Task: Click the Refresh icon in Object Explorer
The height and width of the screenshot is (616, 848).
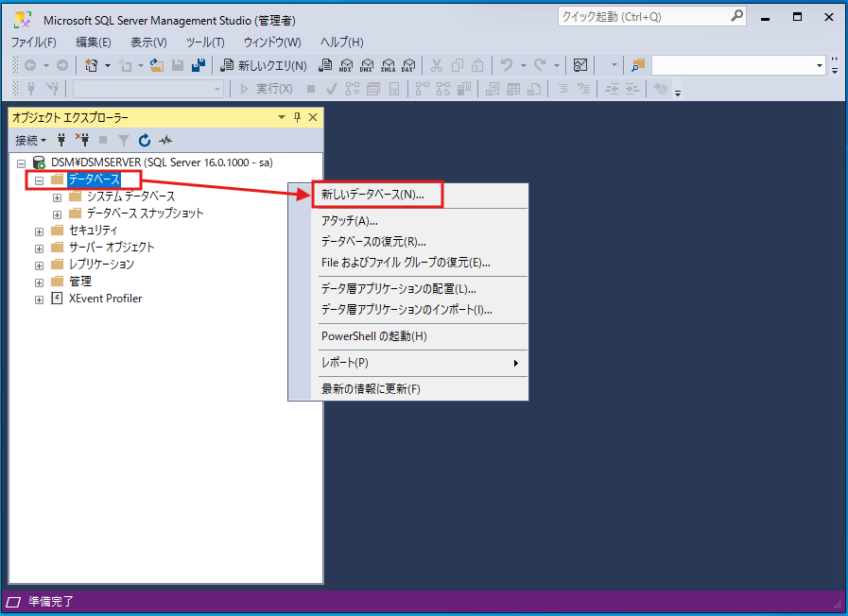Action: tap(145, 141)
